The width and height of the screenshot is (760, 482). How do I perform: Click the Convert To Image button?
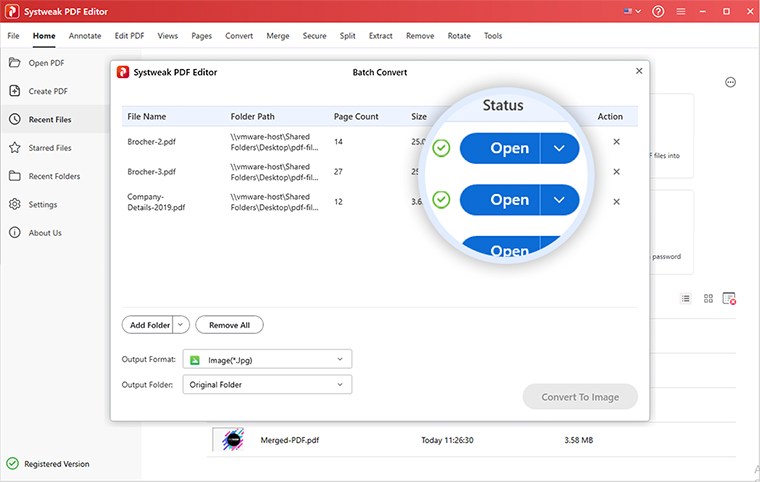click(580, 397)
